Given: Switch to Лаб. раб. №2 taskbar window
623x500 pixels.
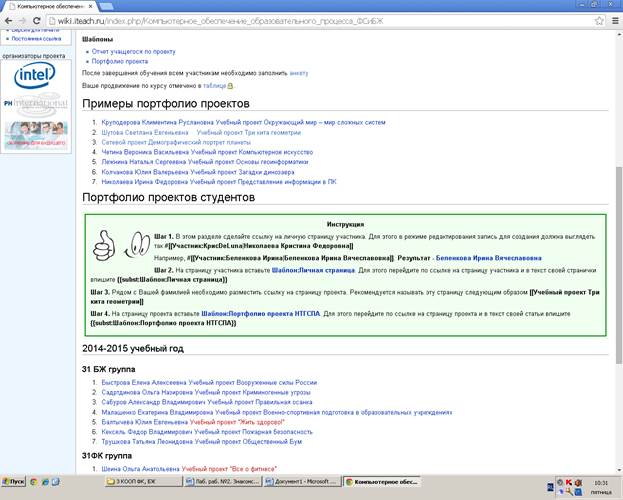Looking at the screenshot, I should pyautogui.click(x=223, y=482).
